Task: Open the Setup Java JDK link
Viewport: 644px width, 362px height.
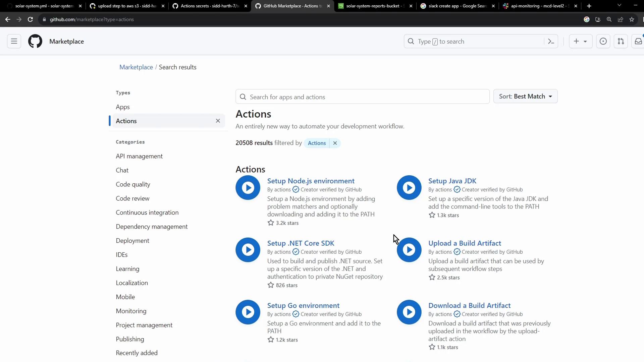Action: tap(452, 181)
